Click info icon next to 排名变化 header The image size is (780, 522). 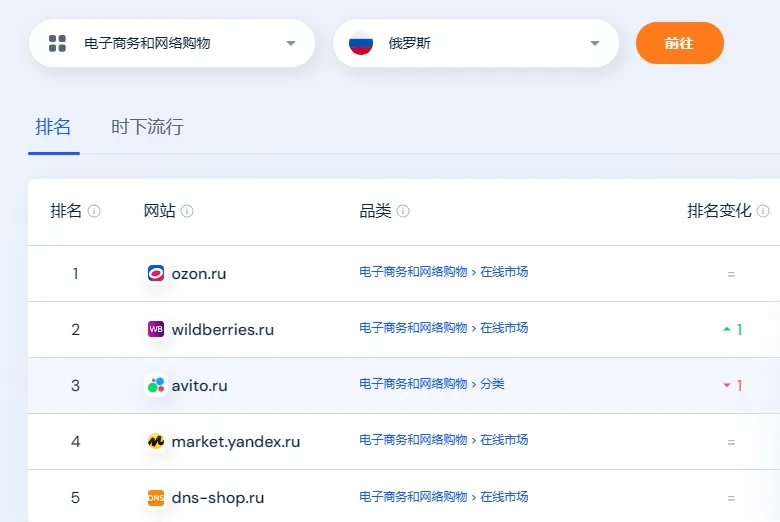pyautogui.click(x=763, y=211)
